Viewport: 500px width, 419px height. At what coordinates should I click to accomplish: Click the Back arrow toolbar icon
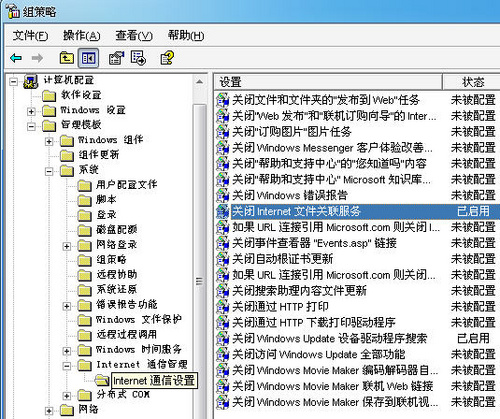click(16, 58)
